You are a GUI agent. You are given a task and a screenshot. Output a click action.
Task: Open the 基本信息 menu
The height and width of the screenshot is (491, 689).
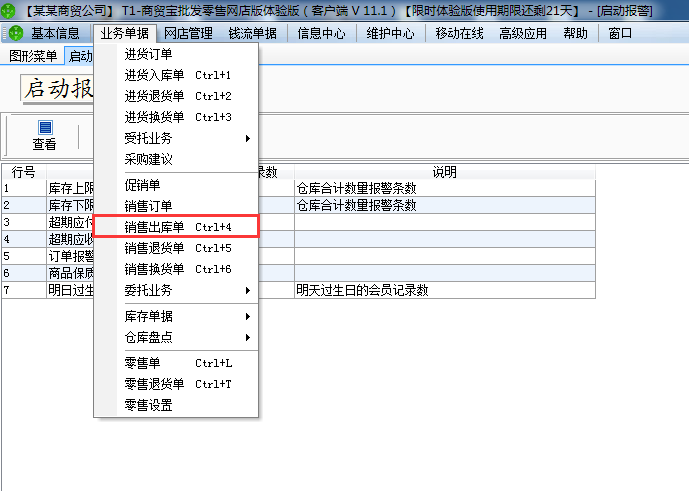[x=55, y=33]
